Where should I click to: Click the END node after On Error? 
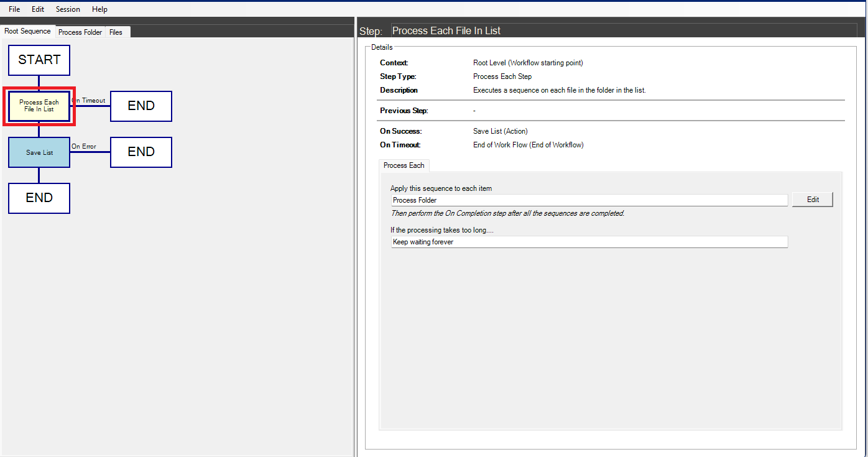[141, 152]
